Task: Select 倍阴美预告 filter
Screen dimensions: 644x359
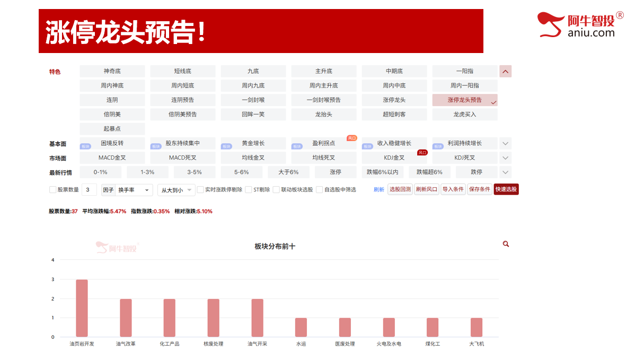Action: tap(183, 114)
